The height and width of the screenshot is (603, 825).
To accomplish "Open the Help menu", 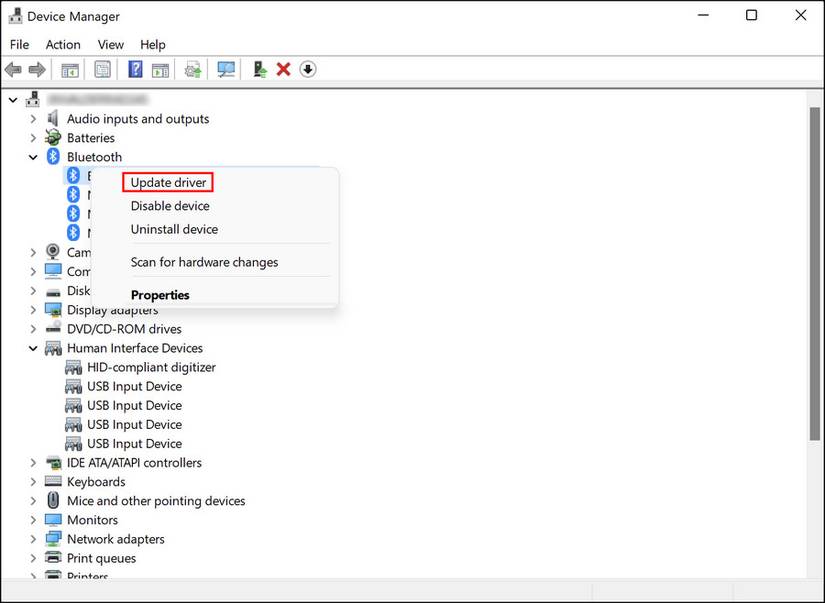I will coord(153,45).
